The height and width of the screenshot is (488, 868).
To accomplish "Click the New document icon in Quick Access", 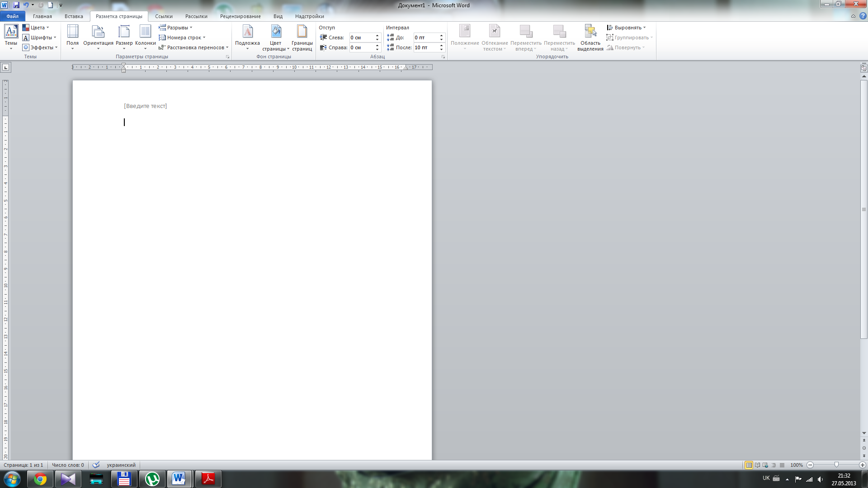I will (x=50, y=5).
